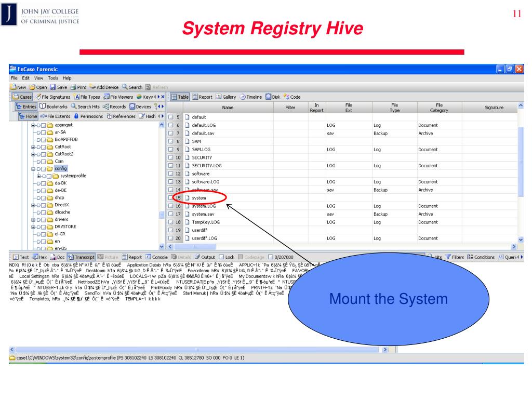
Task: Select the Home tab
Action: (28, 116)
